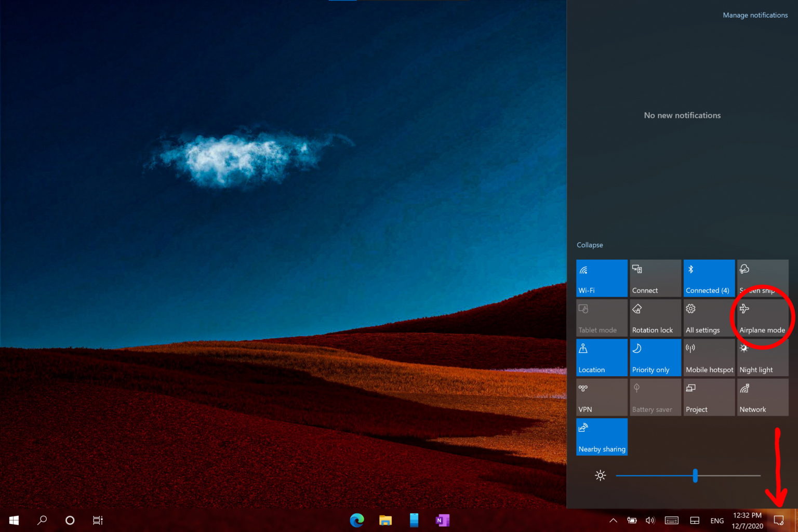Toggle Night light on
Image resolution: width=798 pixels, height=532 pixels.
762,357
